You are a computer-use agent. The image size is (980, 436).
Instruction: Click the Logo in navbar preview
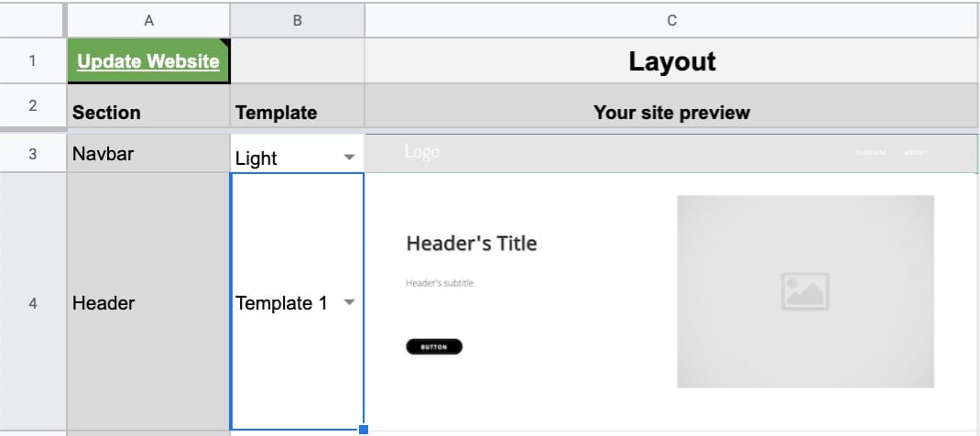coord(422,152)
